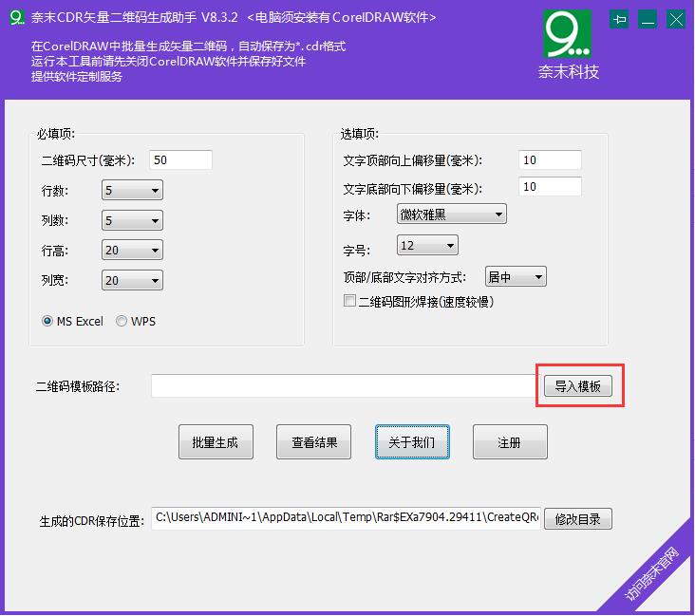This screenshot has height=616, width=695.
Task: Click the 关于我们 button
Action: pos(412,442)
